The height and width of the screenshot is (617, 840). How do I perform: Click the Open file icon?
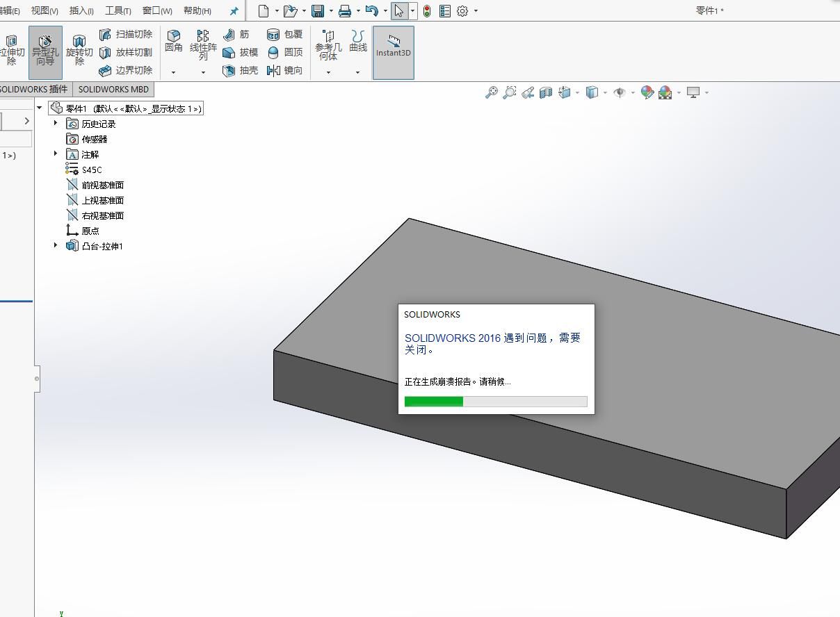(x=290, y=10)
